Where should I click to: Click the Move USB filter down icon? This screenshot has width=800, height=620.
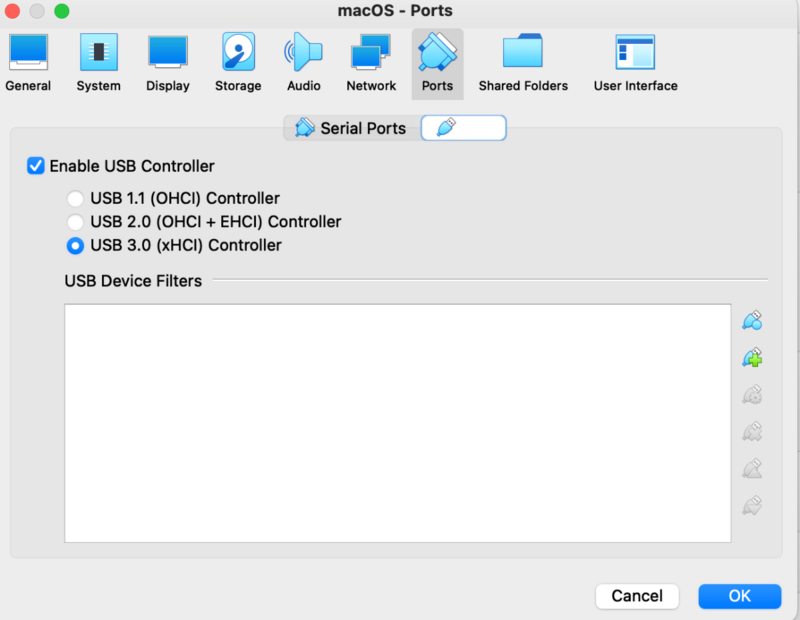752,505
